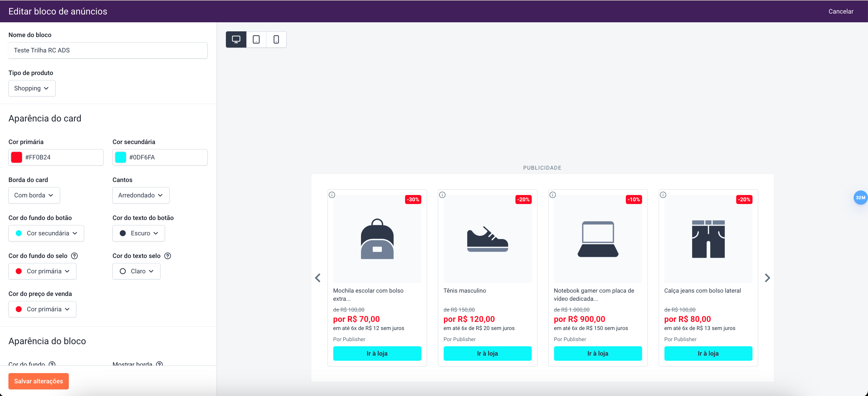The width and height of the screenshot is (868, 396).
Task: Click carousel next arrow
Action: pos(767,278)
